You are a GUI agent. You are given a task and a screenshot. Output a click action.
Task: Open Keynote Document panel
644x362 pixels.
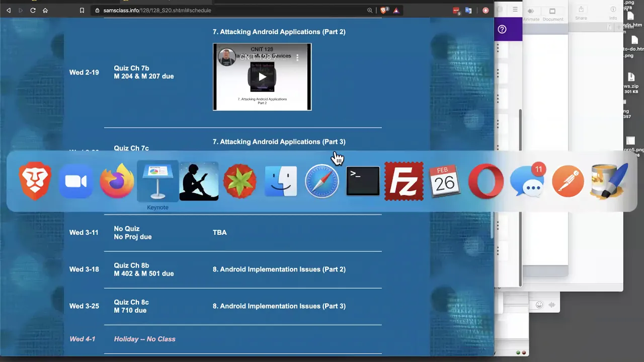(x=552, y=14)
